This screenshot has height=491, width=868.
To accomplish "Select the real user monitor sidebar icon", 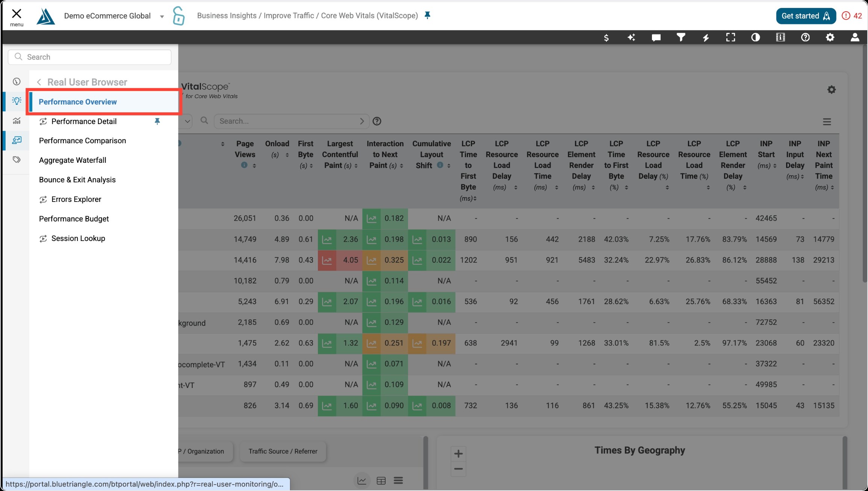I will [x=17, y=140].
